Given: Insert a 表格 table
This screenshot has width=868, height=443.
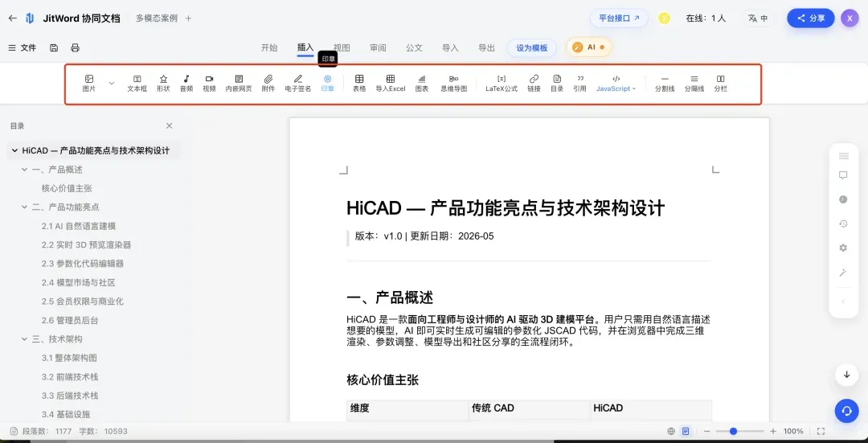Looking at the screenshot, I should (x=359, y=83).
